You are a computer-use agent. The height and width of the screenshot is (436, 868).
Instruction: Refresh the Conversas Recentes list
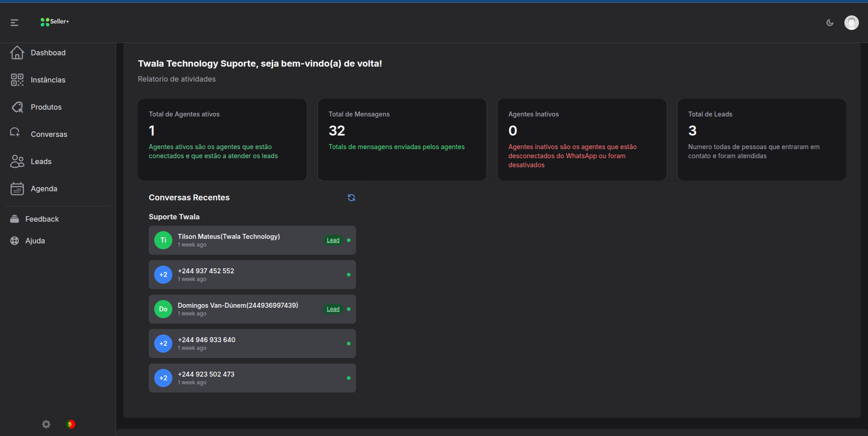351,198
